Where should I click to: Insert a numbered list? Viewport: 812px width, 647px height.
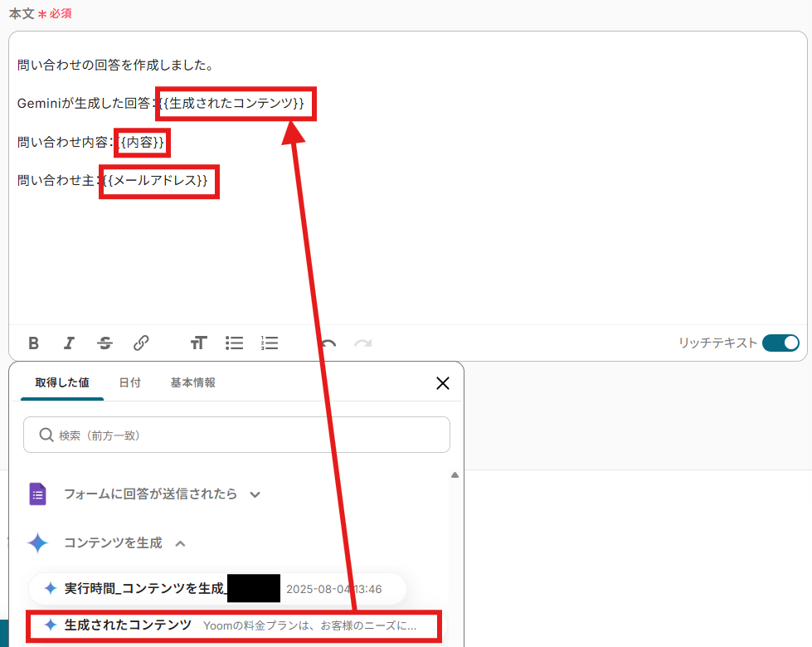point(270,343)
